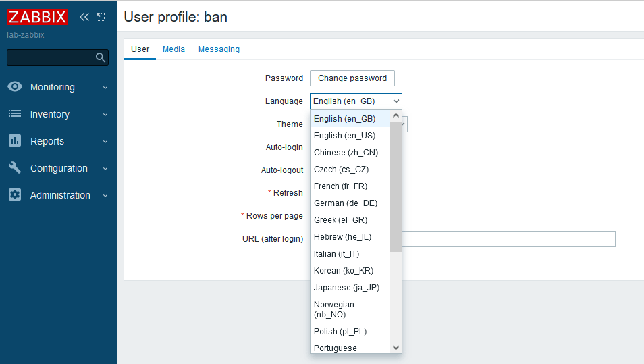The height and width of the screenshot is (364, 644).
Task: Click the Inventory list icon
Action: coord(15,114)
